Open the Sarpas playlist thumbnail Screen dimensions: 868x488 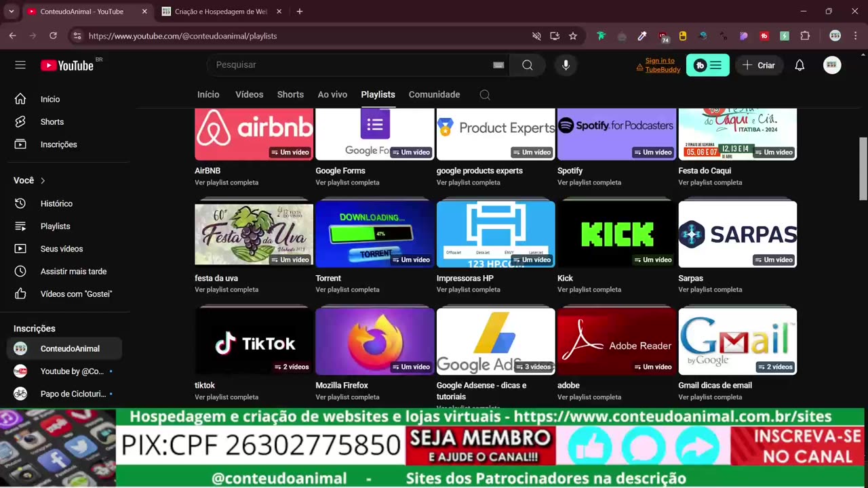[x=738, y=234]
